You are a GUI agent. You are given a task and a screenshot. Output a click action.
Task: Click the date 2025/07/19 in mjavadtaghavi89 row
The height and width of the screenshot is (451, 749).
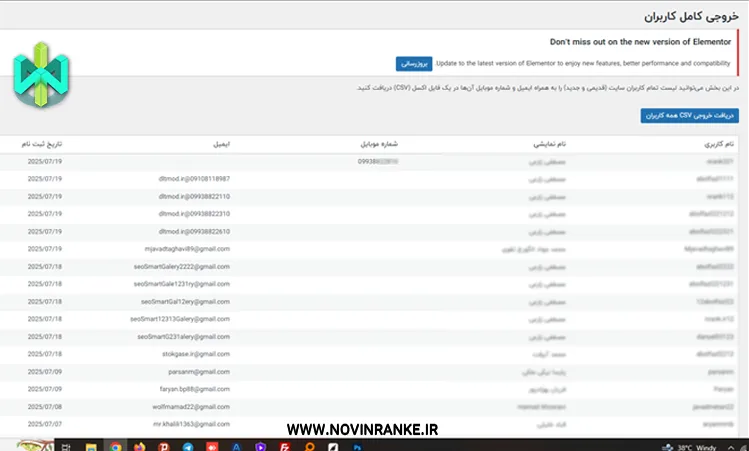(x=44, y=249)
